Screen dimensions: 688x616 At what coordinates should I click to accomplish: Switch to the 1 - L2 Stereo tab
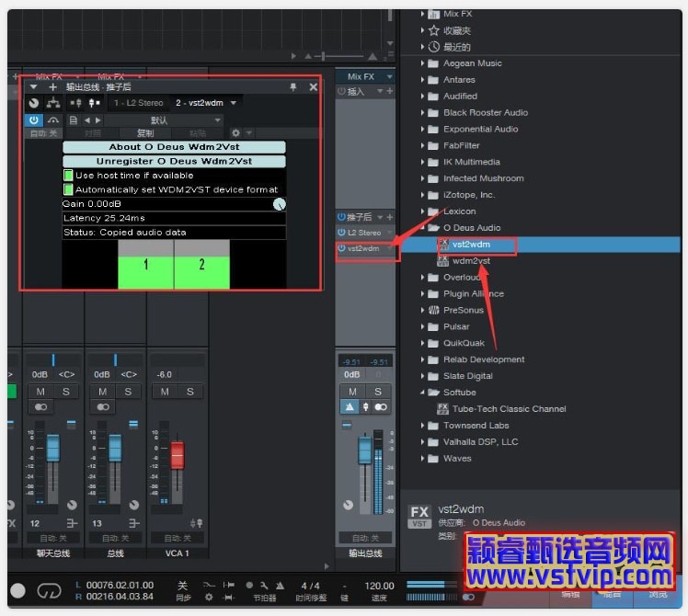(139, 103)
